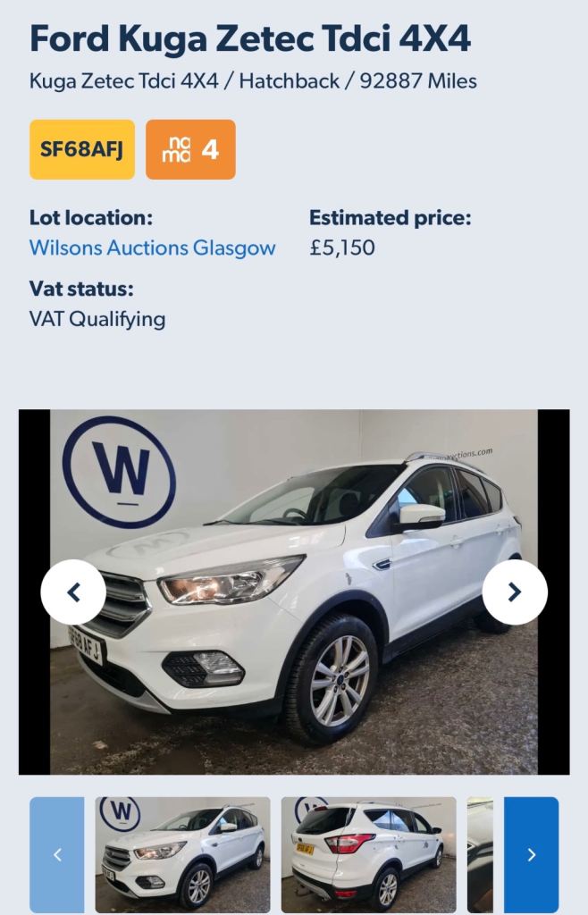Show the previous photo in main gallery
Viewport: 588px width, 915px height.
point(73,592)
